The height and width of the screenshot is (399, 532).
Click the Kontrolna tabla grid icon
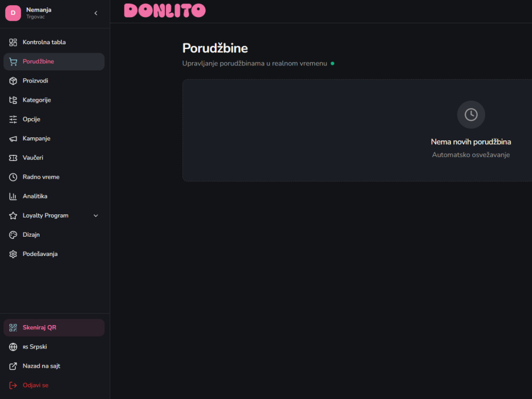click(x=13, y=43)
